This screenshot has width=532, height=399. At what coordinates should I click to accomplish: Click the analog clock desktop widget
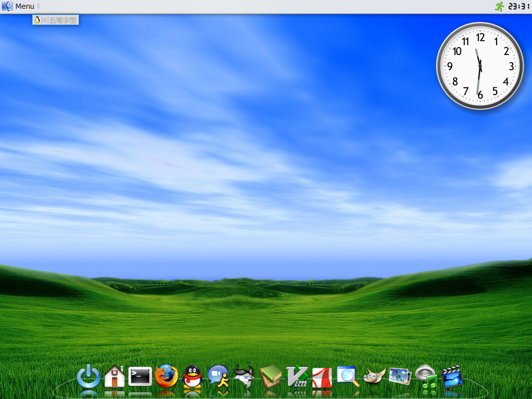[x=480, y=66]
